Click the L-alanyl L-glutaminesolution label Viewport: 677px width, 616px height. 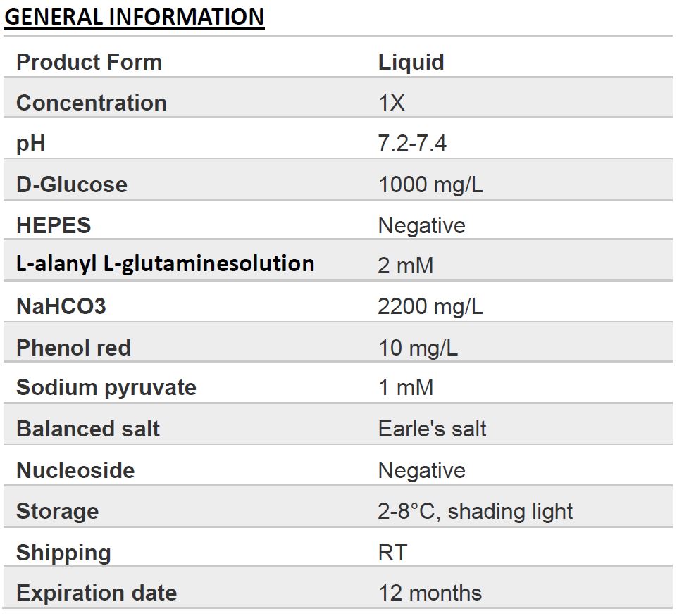click(x=166, y=264)
